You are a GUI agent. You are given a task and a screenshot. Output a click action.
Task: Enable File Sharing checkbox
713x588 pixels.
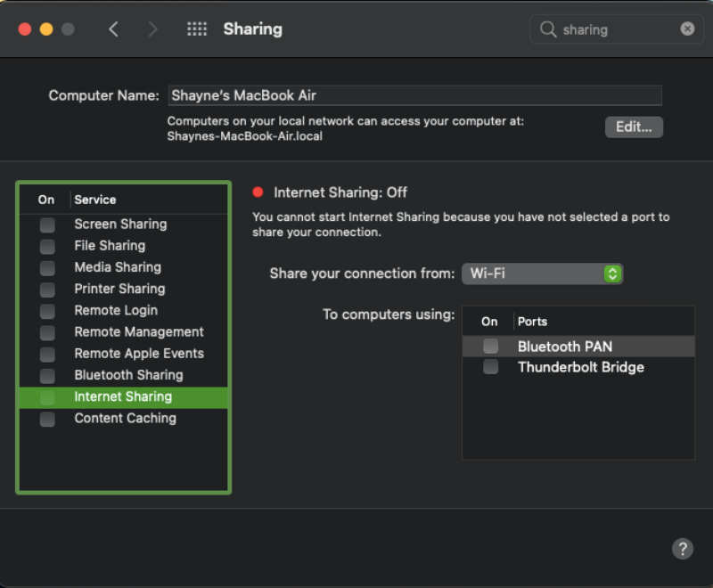pos(45,246)
